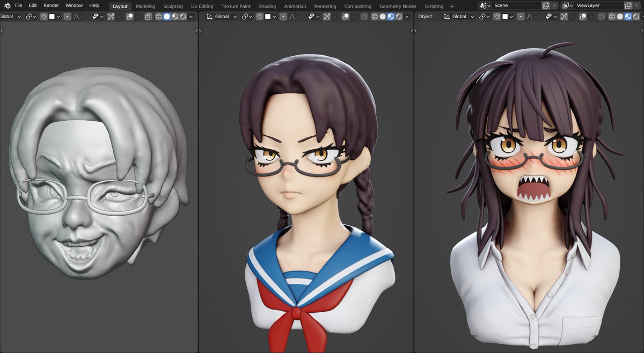Open the Window menu
Viewport: 644px width, 353px height.
pos(74,5)
